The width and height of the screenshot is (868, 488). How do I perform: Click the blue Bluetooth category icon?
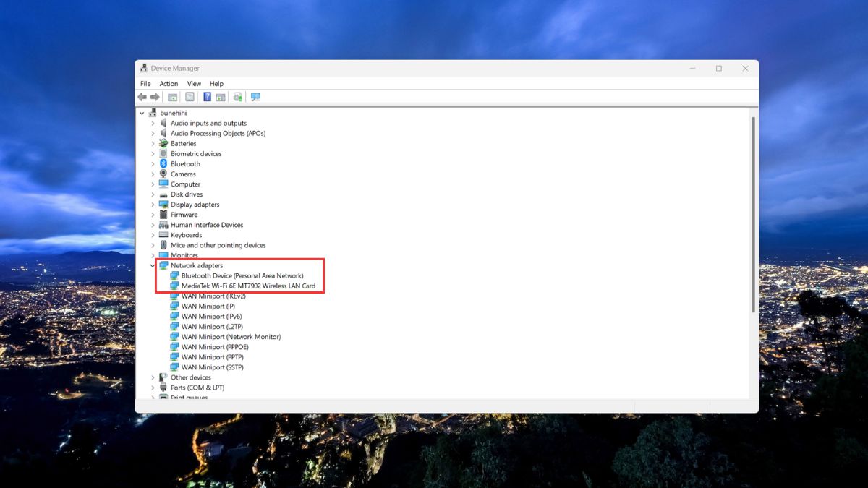pyautogui.click(x=163, y=164)
